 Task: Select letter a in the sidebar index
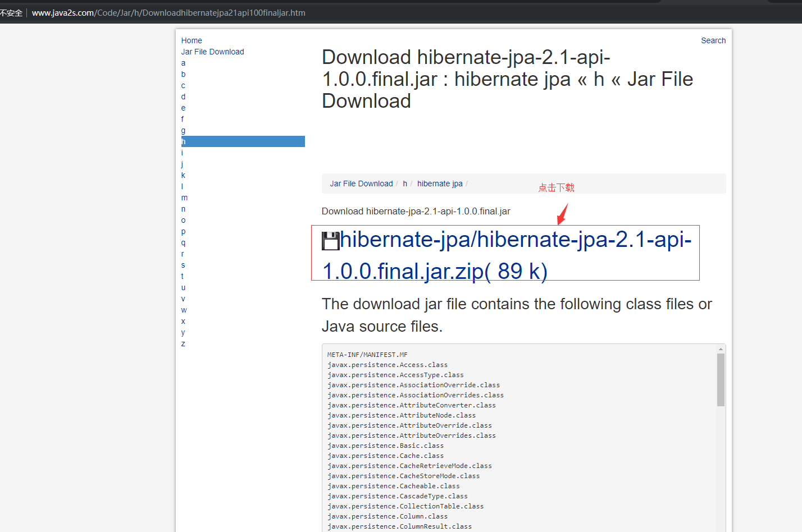tap(183, 62)
